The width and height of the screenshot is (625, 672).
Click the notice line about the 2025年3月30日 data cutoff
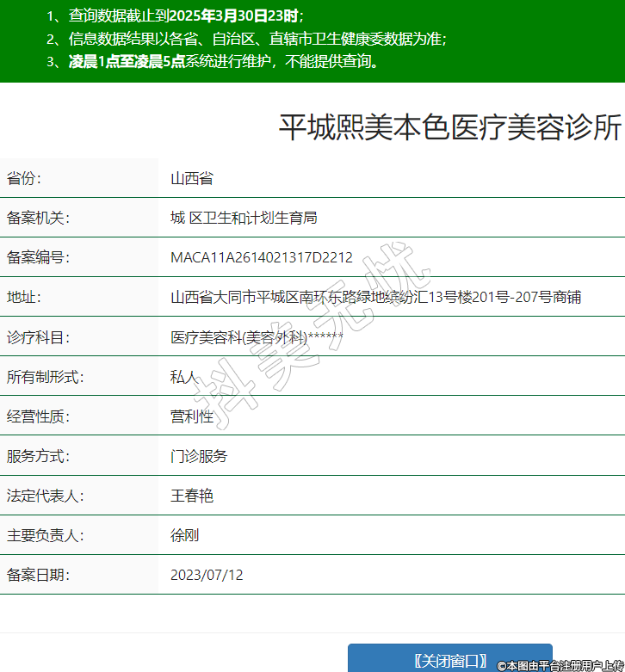point(176,15)
